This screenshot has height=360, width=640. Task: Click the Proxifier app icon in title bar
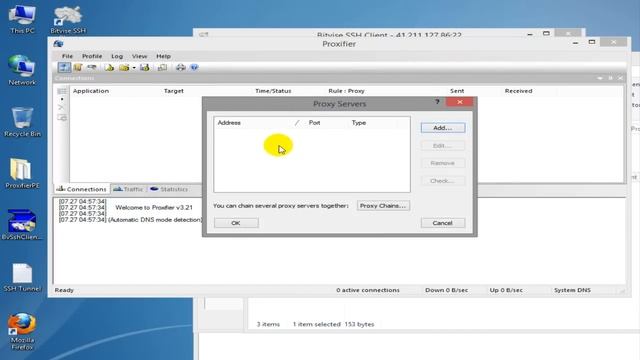[58, 44]
